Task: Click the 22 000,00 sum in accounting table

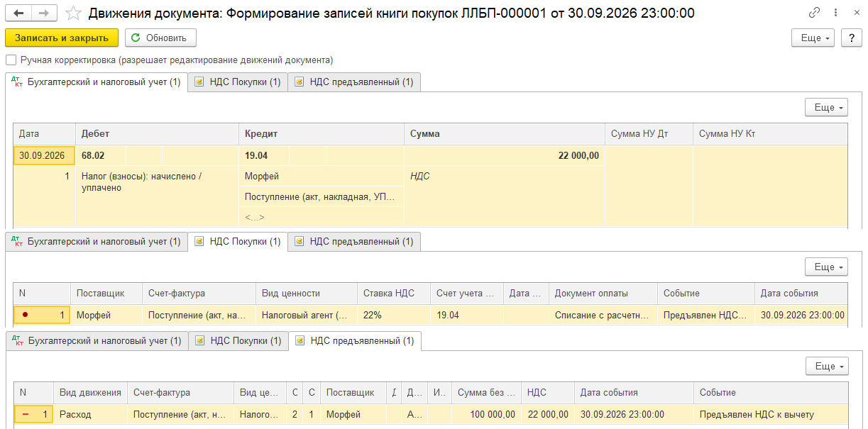Action: [504, 155]
